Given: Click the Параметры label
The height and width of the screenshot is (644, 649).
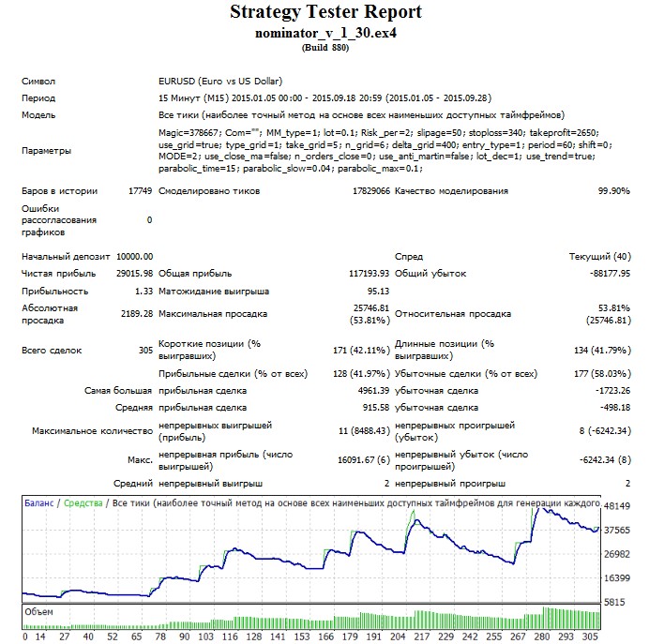Looking at the screenshot, I should tap(46, 151).
